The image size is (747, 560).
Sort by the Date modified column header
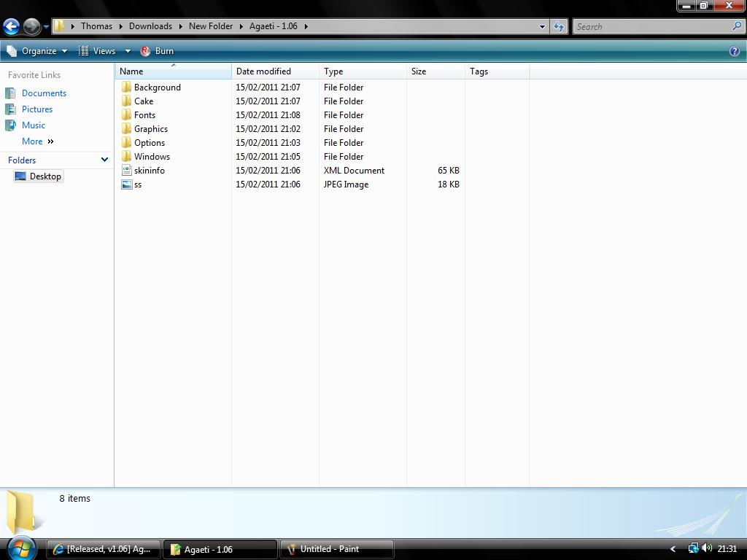coord(275,71)
